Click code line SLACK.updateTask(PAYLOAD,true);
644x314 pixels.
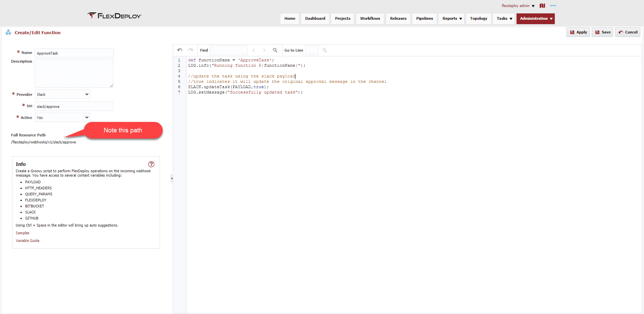(x=228, y=87)
